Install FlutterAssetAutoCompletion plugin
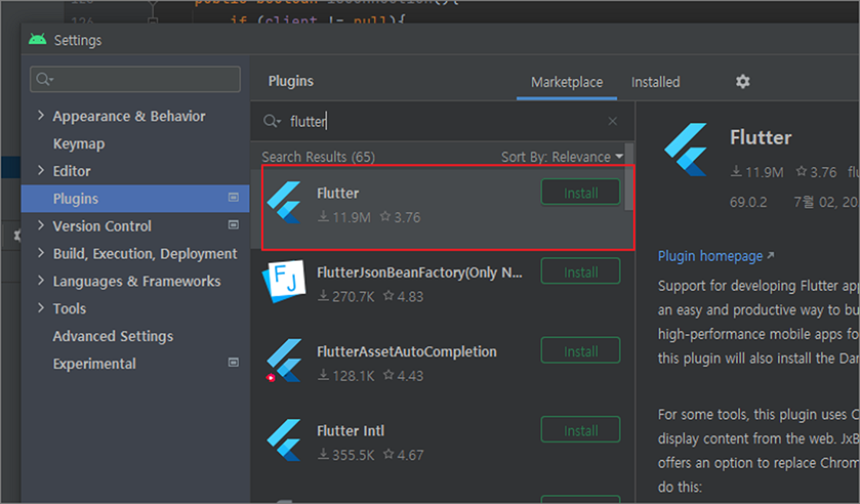 (x=581, y=351)
